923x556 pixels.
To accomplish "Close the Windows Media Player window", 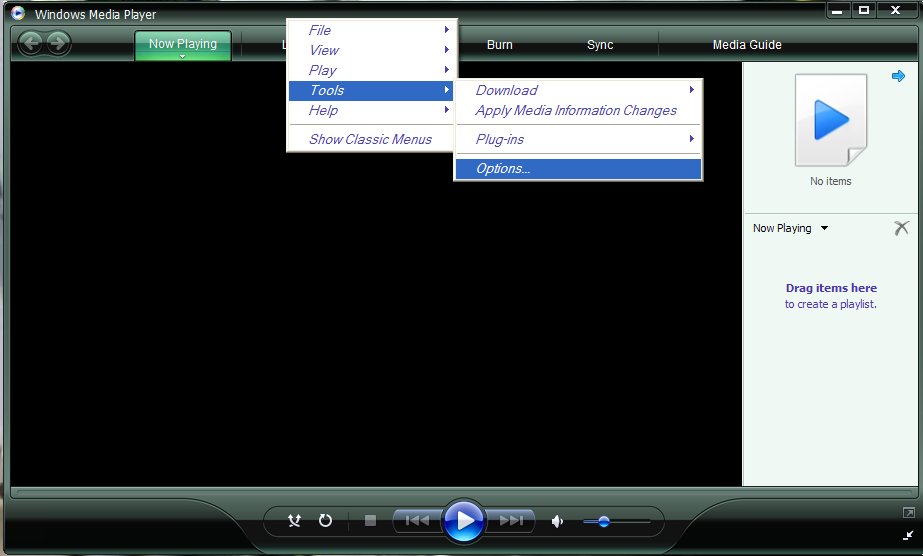I will 895,11.
